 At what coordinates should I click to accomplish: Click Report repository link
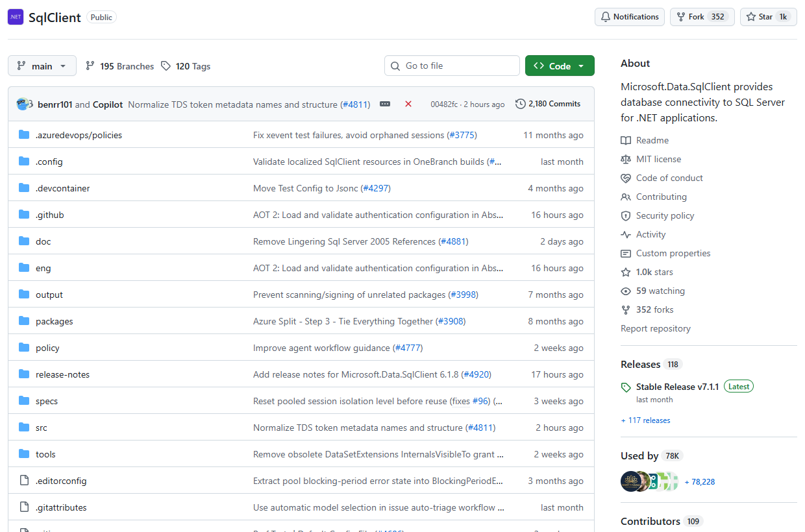point(656,328)
